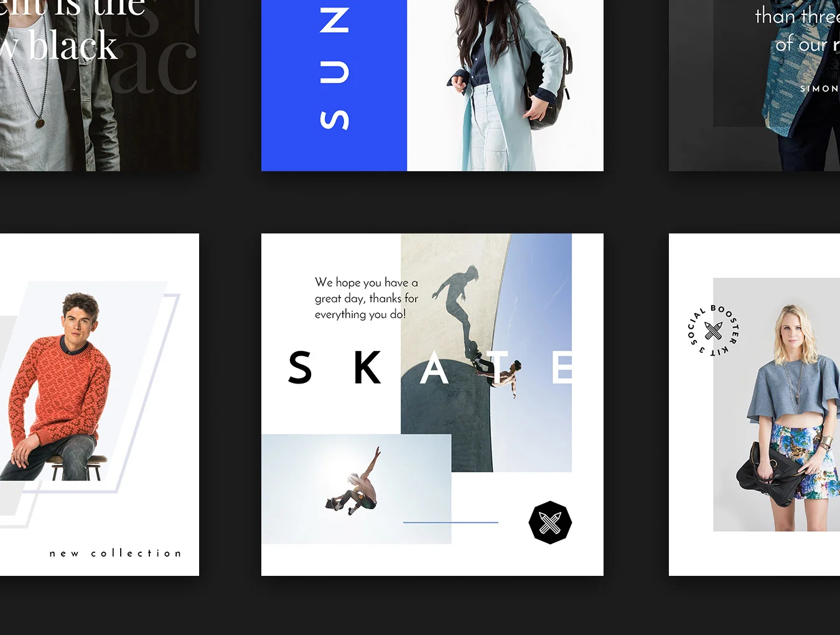Click the 'than three' quote text
Screen dimensions: 840x635
797,16
